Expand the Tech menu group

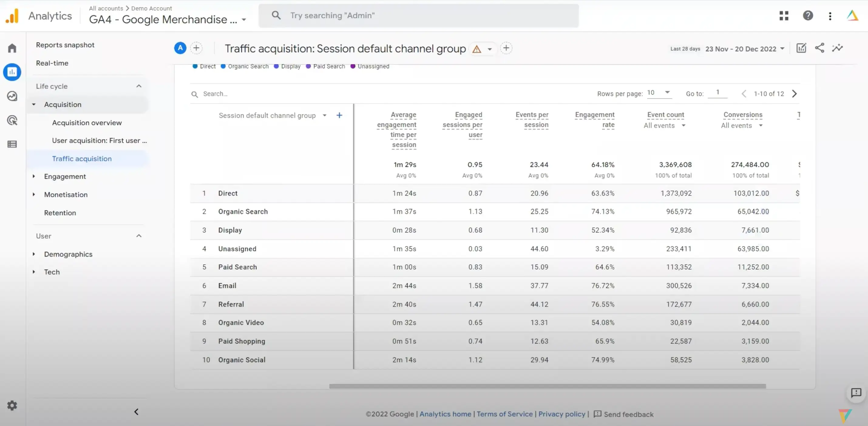click(x=34, y=272)
